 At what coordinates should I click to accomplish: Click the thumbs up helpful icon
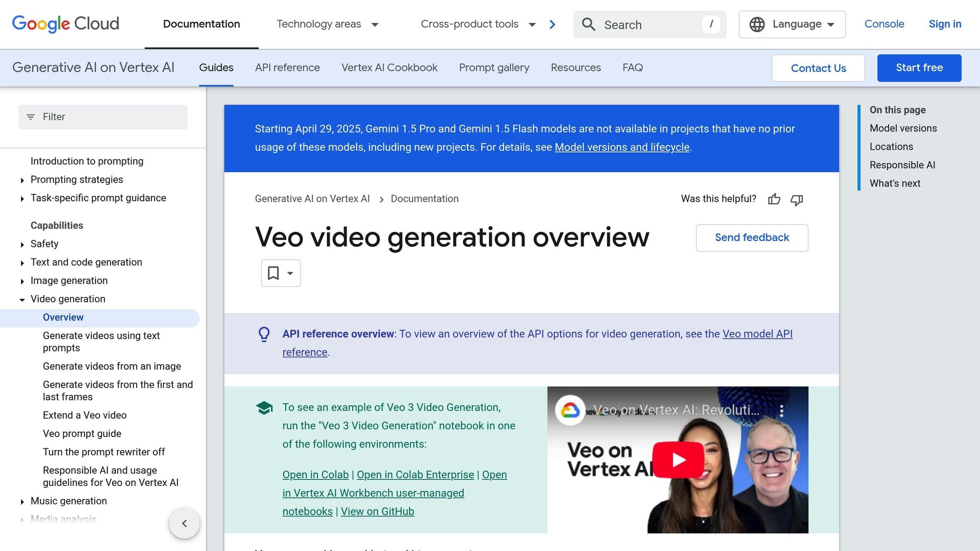[774, 199]
